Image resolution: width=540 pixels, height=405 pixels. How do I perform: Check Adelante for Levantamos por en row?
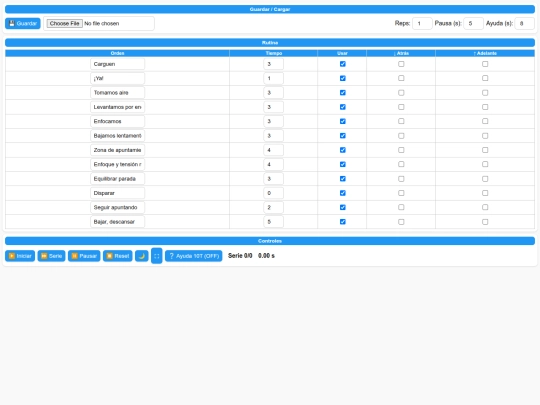pyautogui.click(x=485, y=107)
